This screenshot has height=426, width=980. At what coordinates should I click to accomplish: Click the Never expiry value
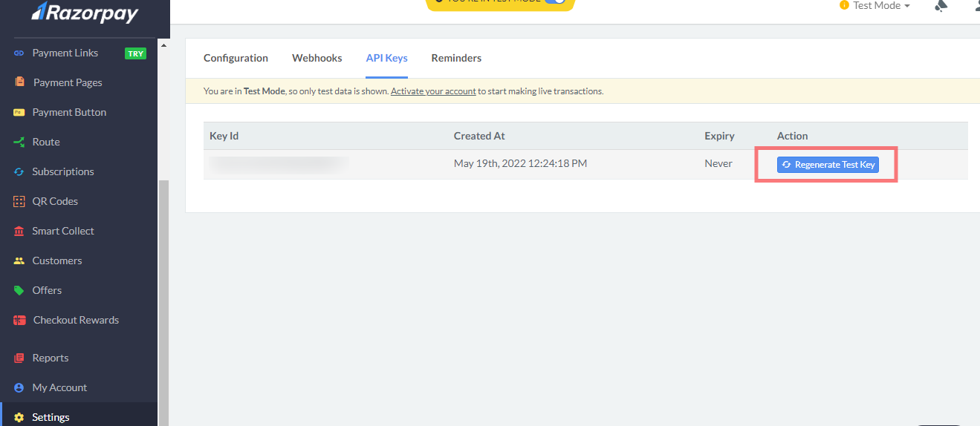click(718, 163)
